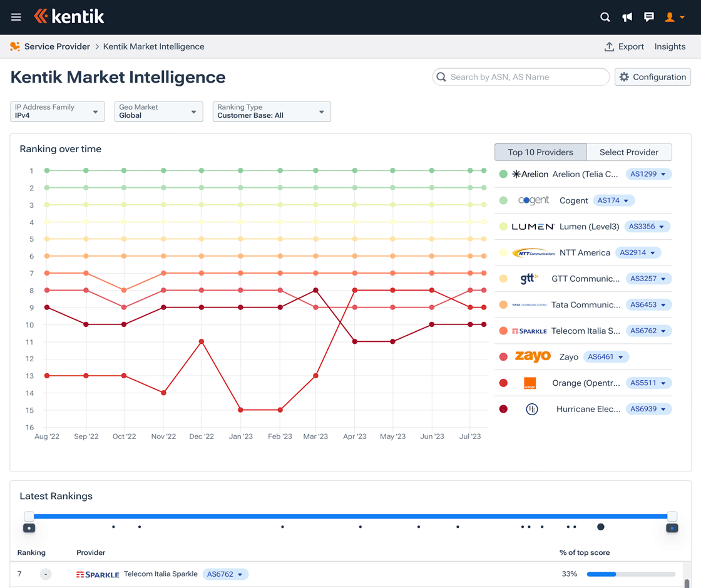Click the right handle of rankings slider
The height and width of the screenshot is (588, 701).
click(x=672, y=517)
